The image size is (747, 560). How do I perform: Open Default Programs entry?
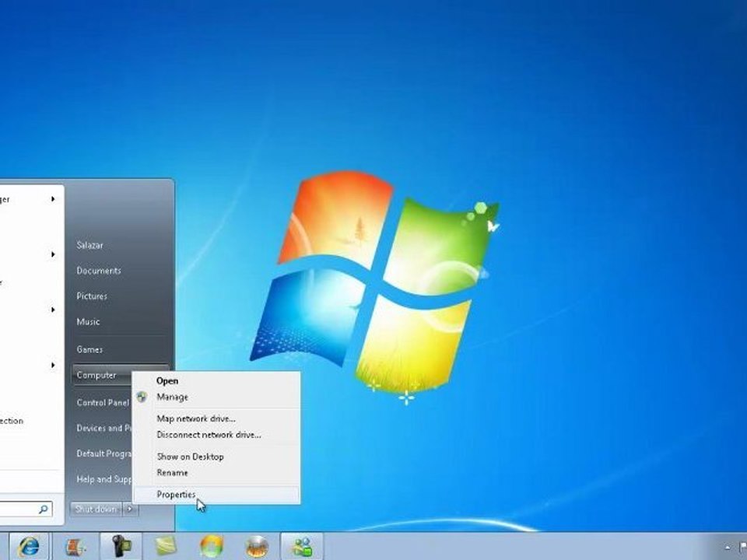click(103, 453)
